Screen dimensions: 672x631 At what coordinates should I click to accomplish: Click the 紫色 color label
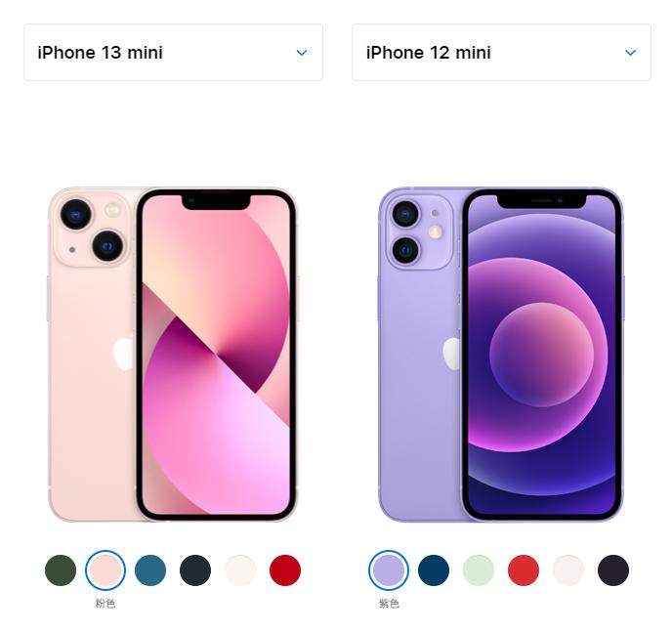tap(389, 604)
